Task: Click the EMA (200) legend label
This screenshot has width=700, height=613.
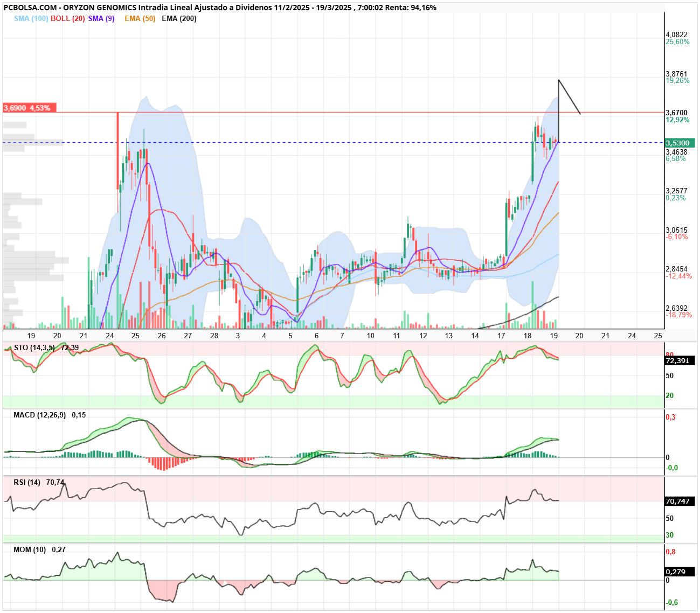Action: [x=179, y=18]
